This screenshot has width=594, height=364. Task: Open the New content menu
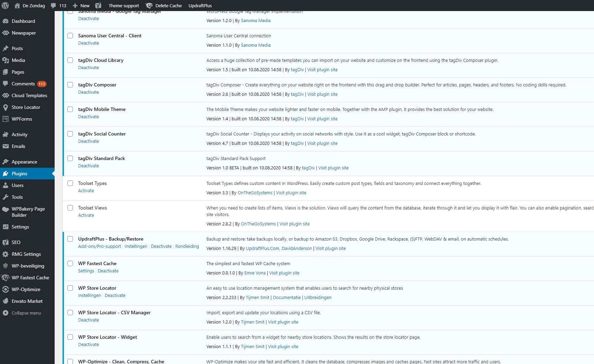click(81, 6)
